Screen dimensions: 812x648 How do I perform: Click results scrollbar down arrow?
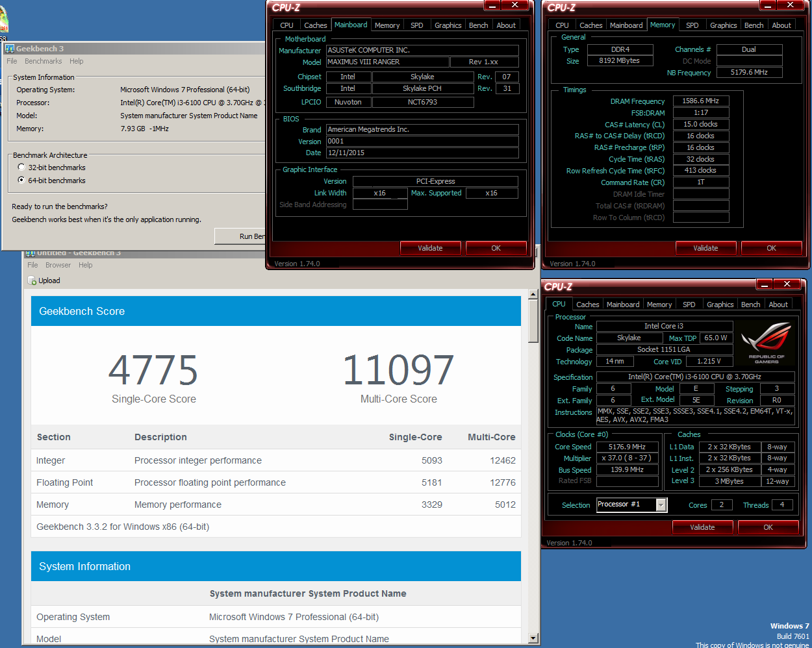click(x=533, y=638)
